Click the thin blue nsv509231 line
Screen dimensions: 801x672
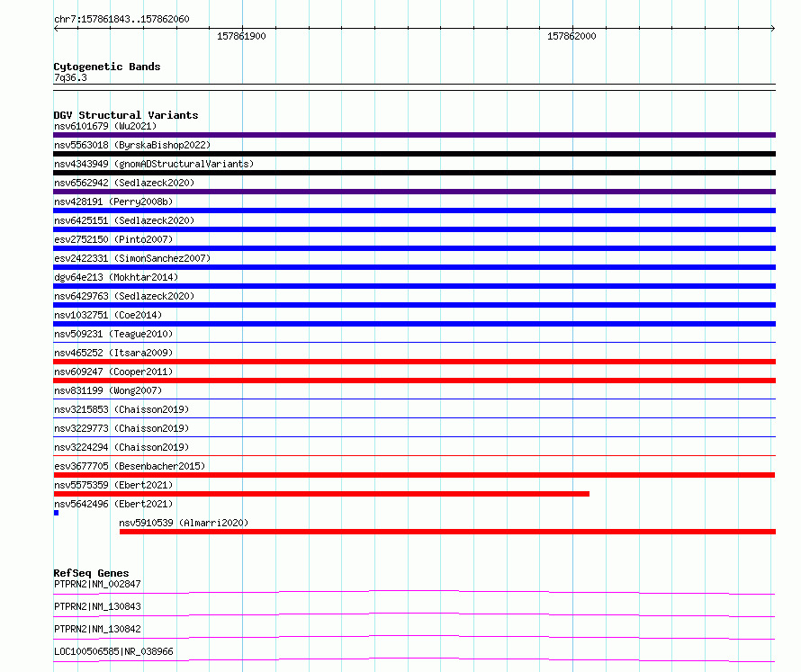414,342
